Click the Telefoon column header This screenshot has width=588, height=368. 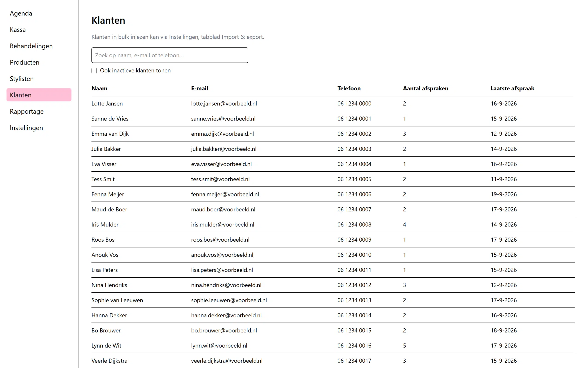click(349, 88)
